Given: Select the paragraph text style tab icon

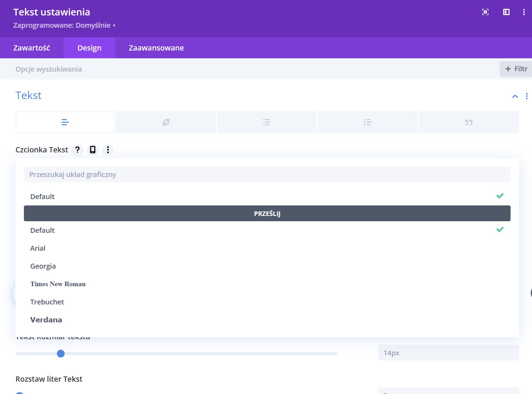Looking at the screenshot, I should pyautogui.click(x=65, y=122).
